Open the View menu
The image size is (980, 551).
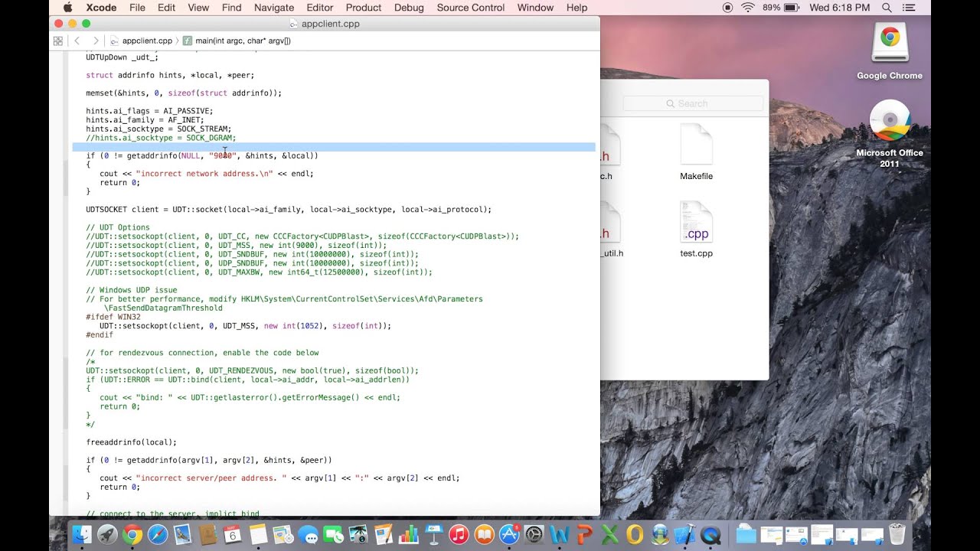pyautogui.click(x=198, y=8)
